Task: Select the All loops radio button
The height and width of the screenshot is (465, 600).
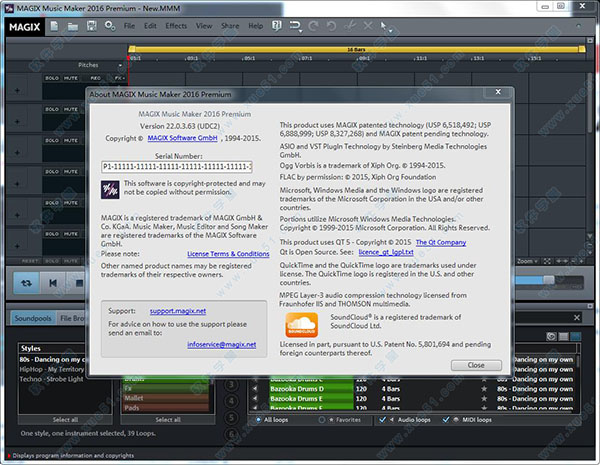Action: [259, 420]
